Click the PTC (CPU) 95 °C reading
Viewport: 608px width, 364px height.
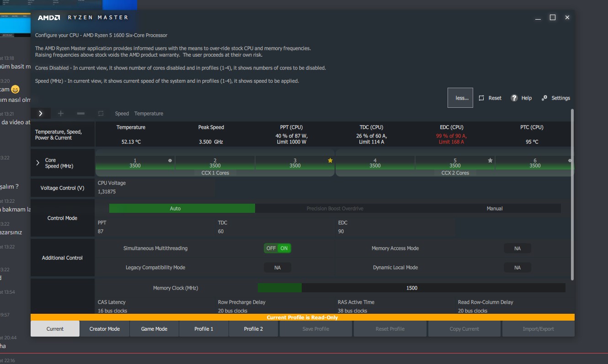coord(532,142)
